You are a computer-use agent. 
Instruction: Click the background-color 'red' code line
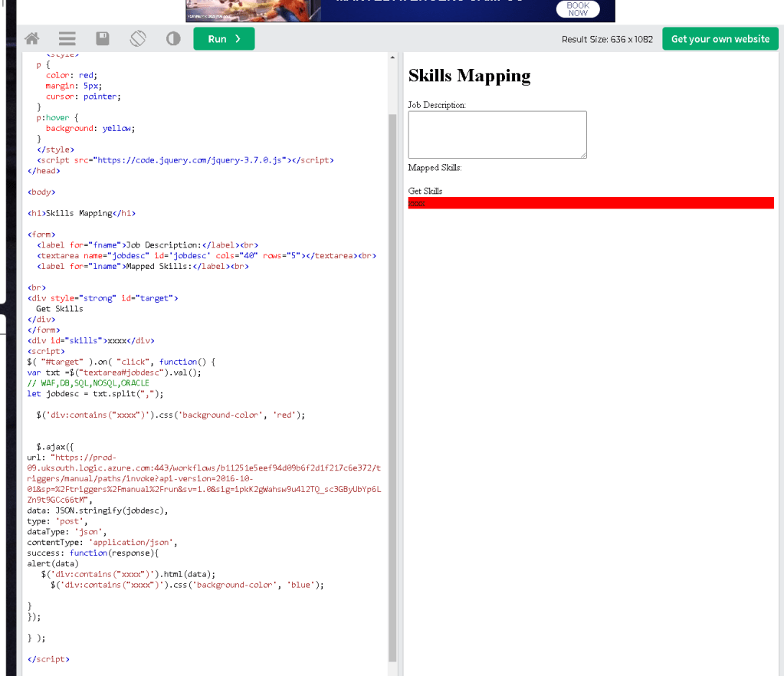click(x=170, y=415)
